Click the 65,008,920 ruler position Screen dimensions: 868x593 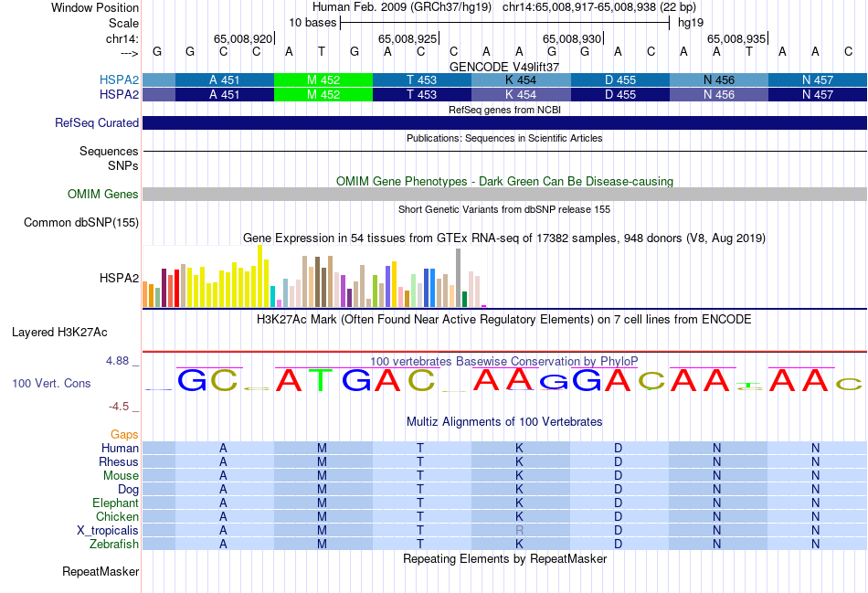point(244,38)
